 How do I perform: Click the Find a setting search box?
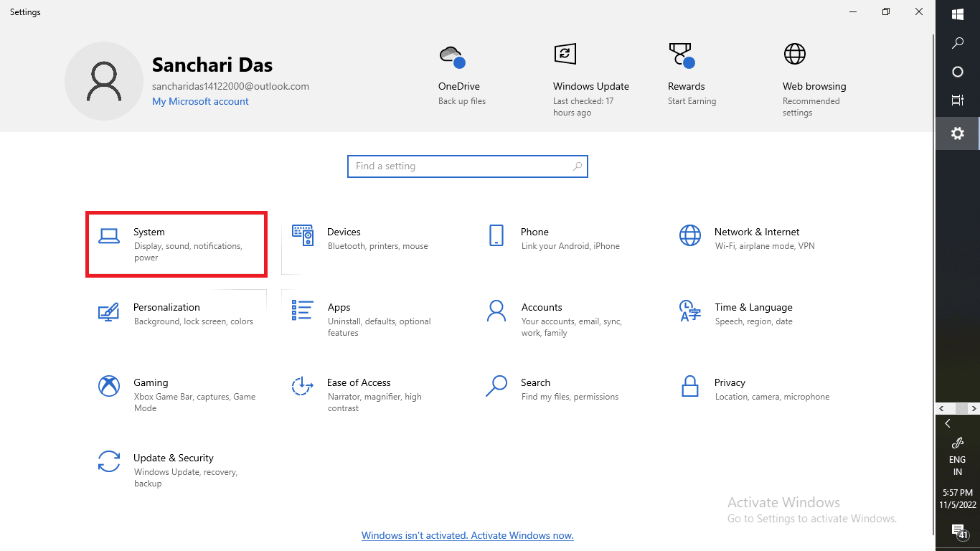(467, 166)
